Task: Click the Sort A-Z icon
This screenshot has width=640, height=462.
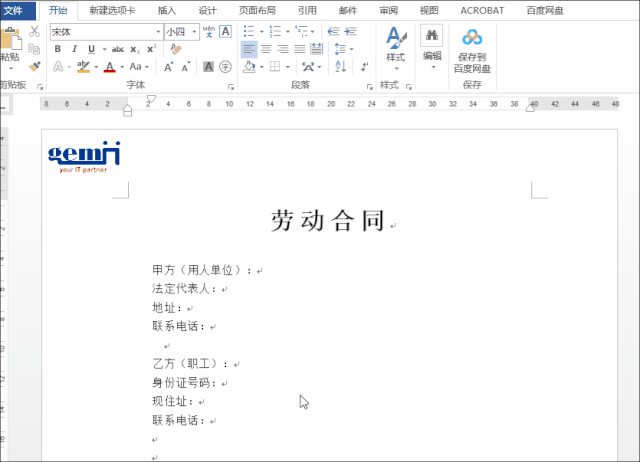Action: (340, 67)
